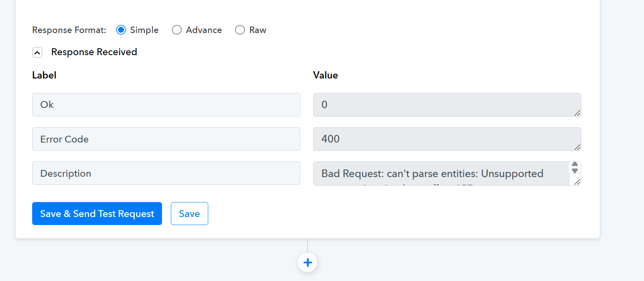Screen dimensions: 644x281
Task: Click the Label column heading
Action: tap(44, 75)
